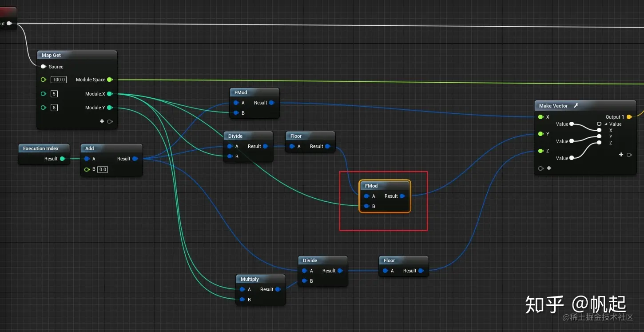The width and height of the screenshot is (644, 332).
Task: Click the Add node Result pin
Action: [x=135, y=159]
